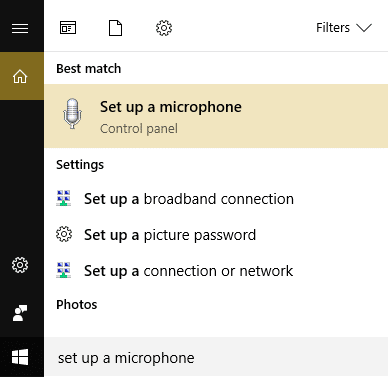Select the Photos category heading
The height and width of the screenshot is (377, 388).
click(x=77, y=305)
